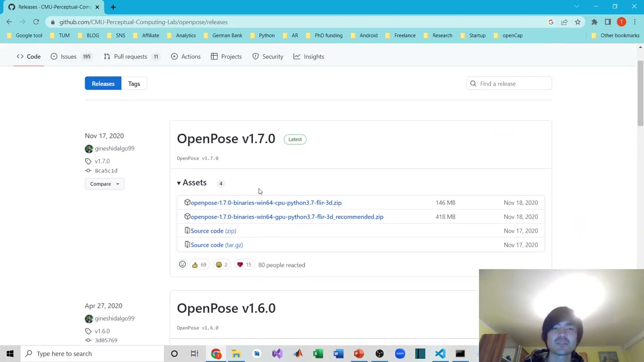Select the Releases button

pos(103,83)
